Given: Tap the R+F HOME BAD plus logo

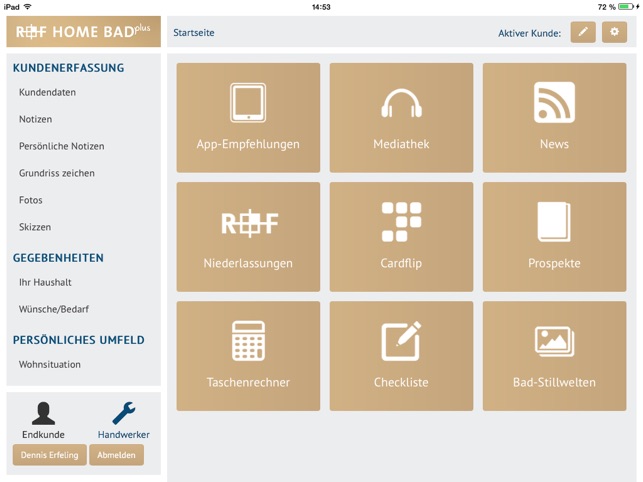Looking at the screenshot, I should pyautogui.click(x=83, y=32).
